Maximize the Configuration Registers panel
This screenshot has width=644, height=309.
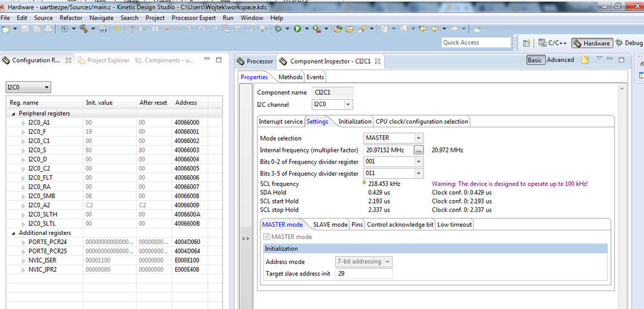coord(219,59)
